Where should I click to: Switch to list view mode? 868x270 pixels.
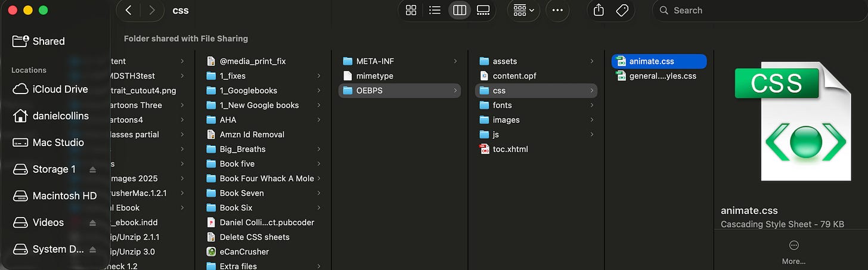coord(435,10)
